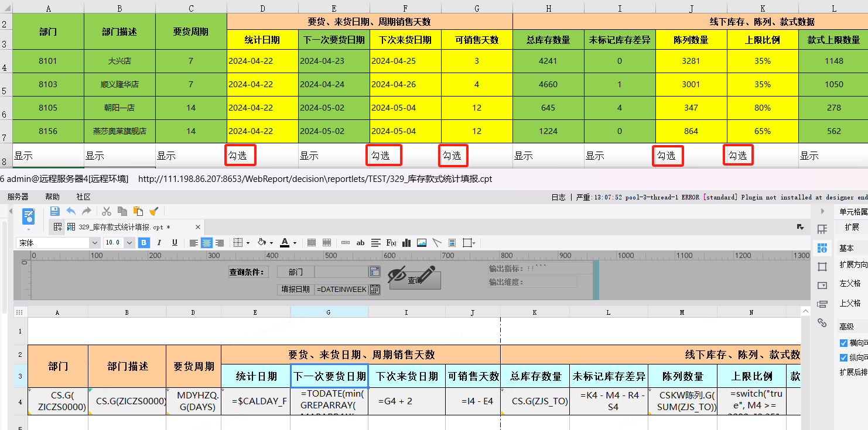Activate the format painter brush
Screen dimensions: 868x430
click(x=154, y=211)
